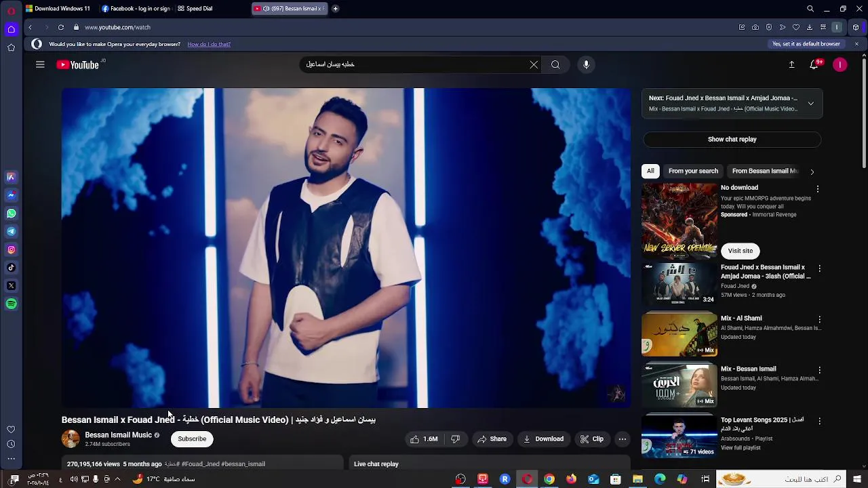The height and width of the screenshot is (488, 868).
Task: Open Spotify in Opera sidebar
Action: pyautogui.click(x=11, y=304)
